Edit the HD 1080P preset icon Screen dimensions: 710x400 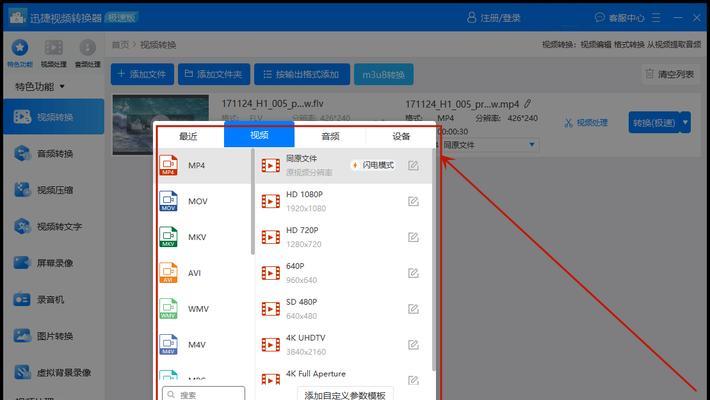413,201
